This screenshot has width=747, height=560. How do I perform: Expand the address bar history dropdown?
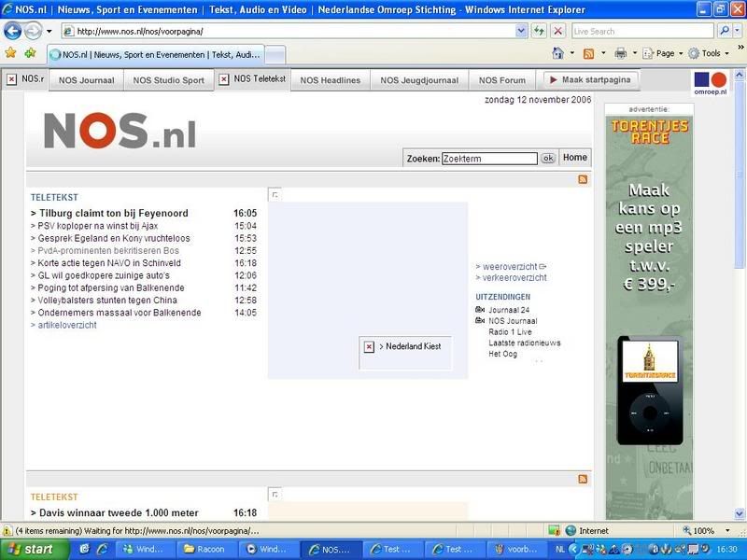(x=521, y=31)
